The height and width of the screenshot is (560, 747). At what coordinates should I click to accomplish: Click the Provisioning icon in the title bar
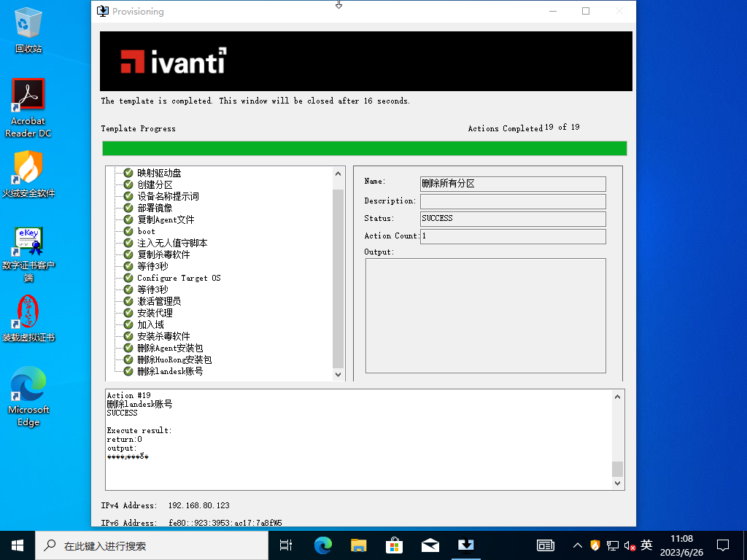(102, 11)
